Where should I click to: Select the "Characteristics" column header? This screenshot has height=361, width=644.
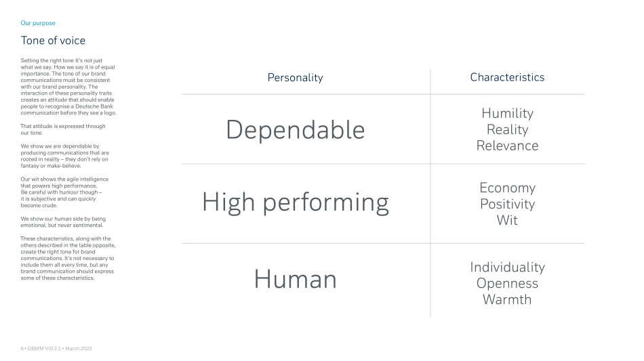507,77
